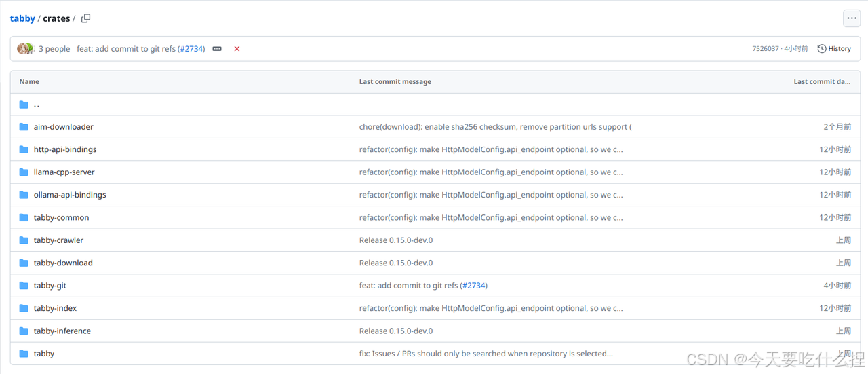868x374 pixels.
Task: Click the tabby-inference folder icon
Action: (x=24, y=331)
